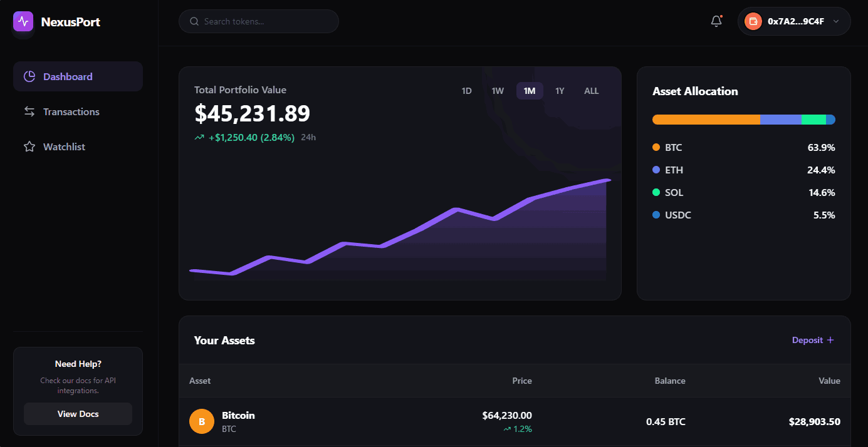
Task: Select the 1Y chart range
Action: click(560, 91)
